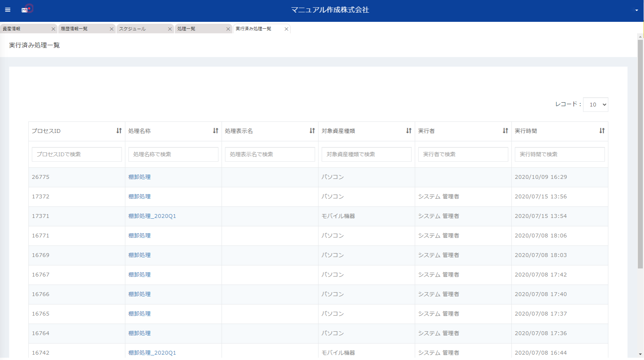Click the マニュアル作成株式会社 header title
This screenshot has height=360, width=644.
pyautogui.click(x=330, y=10)
